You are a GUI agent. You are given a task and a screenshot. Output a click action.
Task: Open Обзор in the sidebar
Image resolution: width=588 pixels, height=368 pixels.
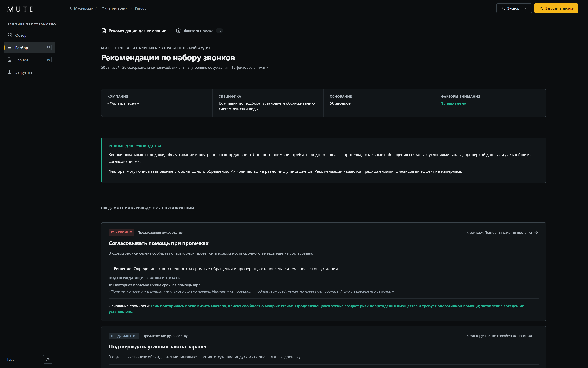29,35
